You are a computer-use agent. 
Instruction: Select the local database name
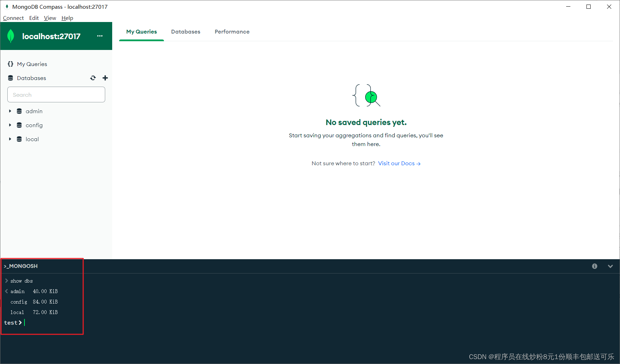(x=32, y=139)
